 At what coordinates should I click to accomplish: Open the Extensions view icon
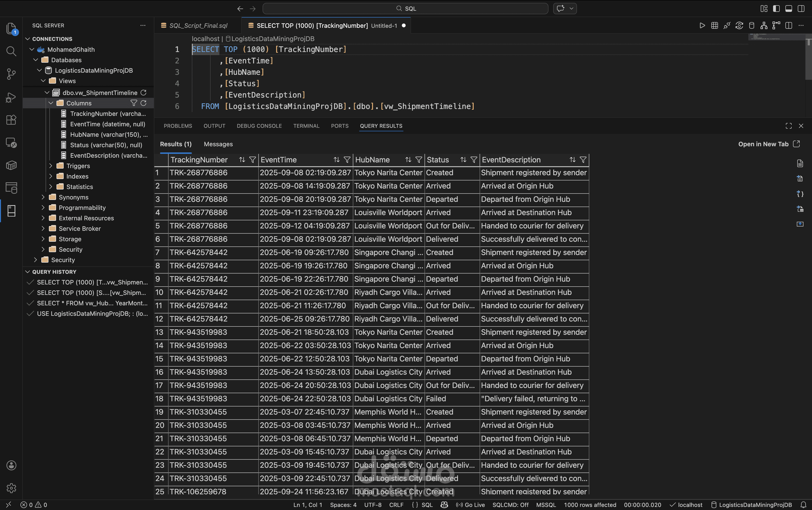coord(11,120)
